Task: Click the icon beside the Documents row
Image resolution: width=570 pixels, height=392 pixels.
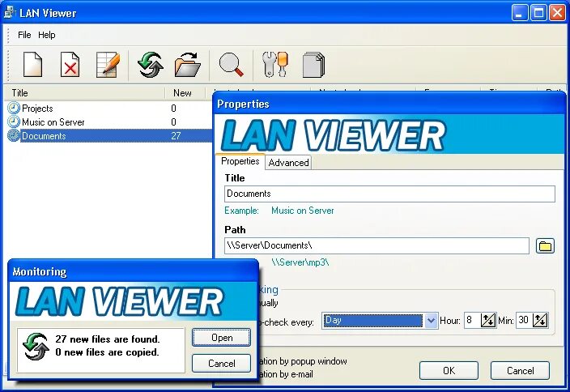Action: pos(14,135)
